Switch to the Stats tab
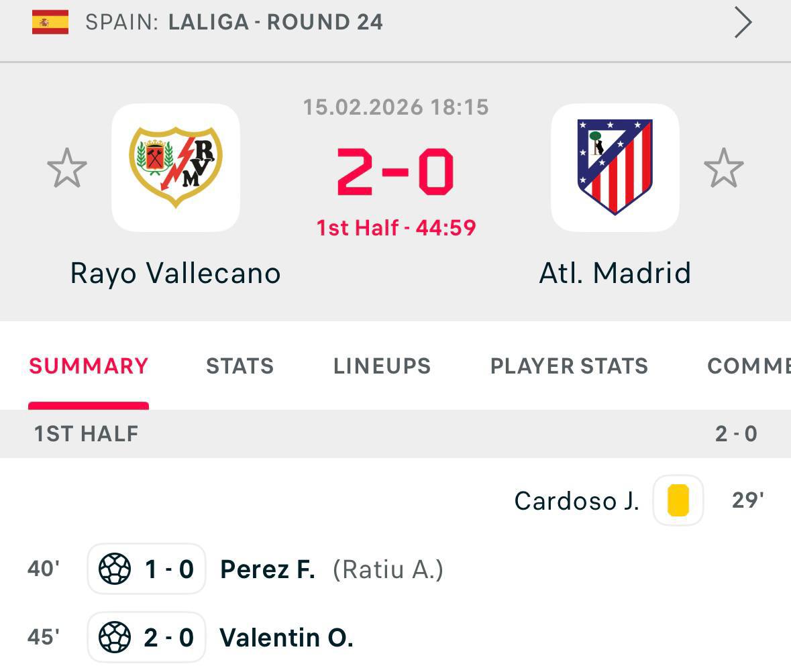Screen dimensions: 791x672 (240, 366)
